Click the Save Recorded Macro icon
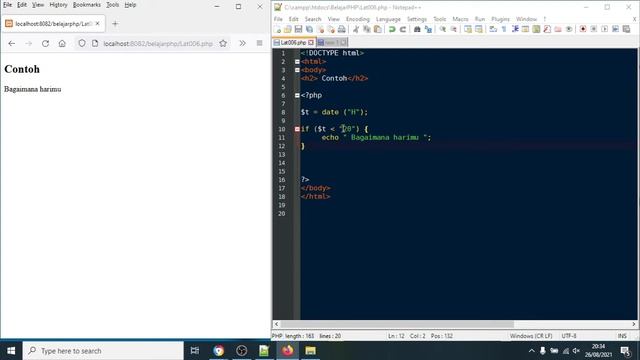Viewport: 640px width, 360px height. [626, 29]
